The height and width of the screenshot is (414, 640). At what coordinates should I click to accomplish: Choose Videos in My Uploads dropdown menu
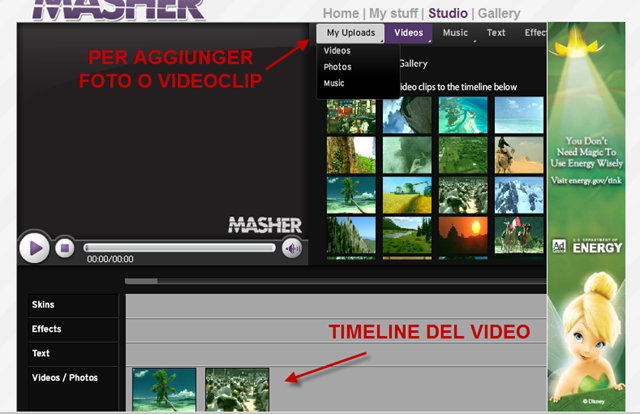[337, 51]
